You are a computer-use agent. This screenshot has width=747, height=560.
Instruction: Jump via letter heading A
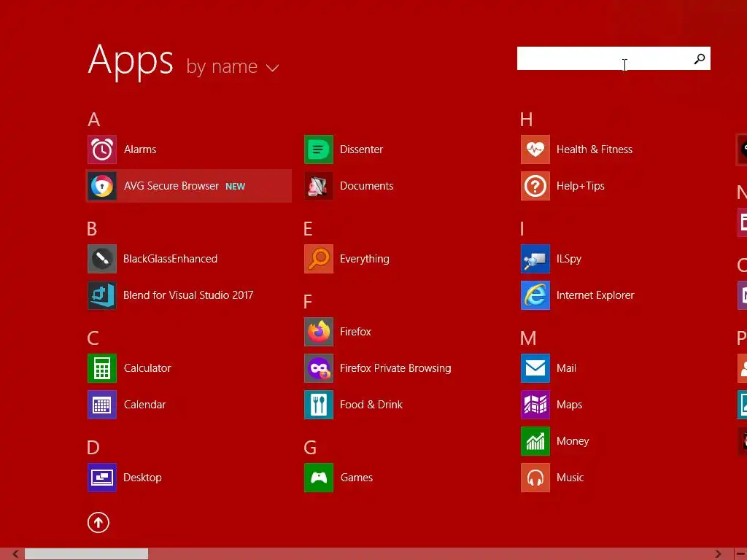coord(94,120)
